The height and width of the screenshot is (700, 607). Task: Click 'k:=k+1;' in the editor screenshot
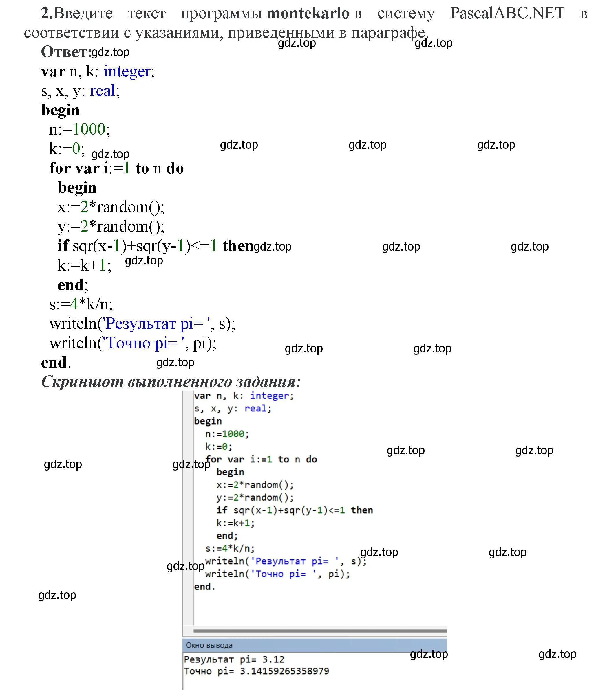pyautogui.click(x=235, y=523)
